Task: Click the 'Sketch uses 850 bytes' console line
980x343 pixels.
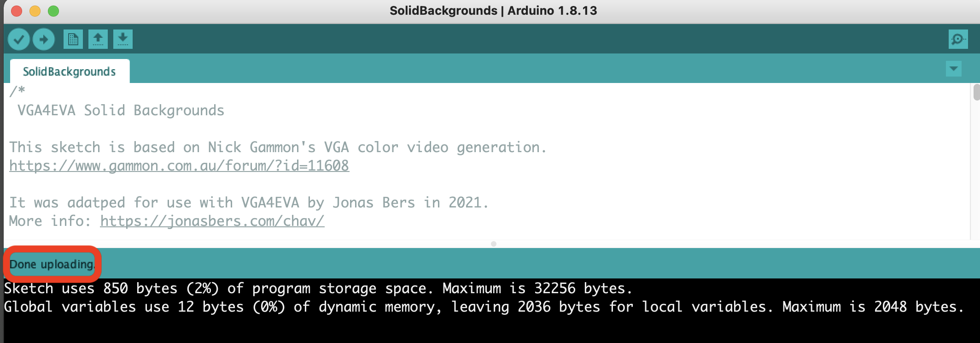Action: [x=318, y=289]
